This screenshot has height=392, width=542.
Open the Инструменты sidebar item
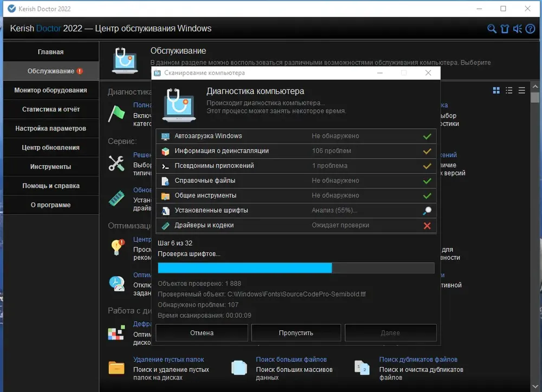[51, 166]
